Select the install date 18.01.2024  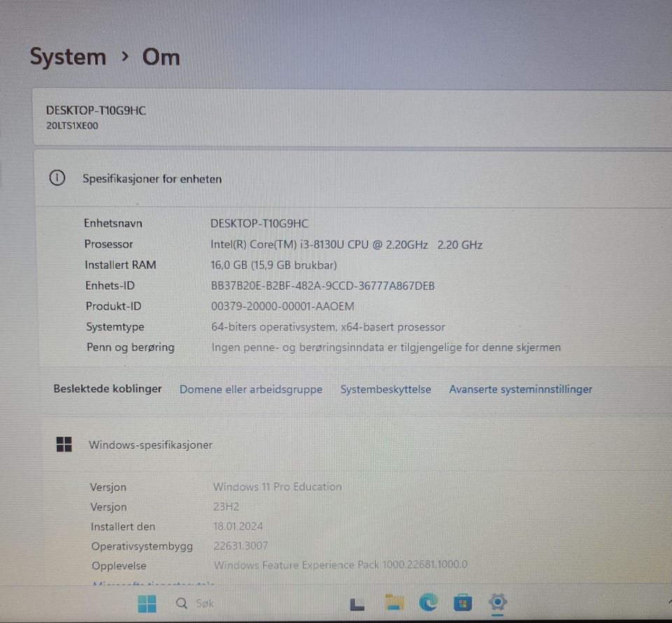(238, 526)
